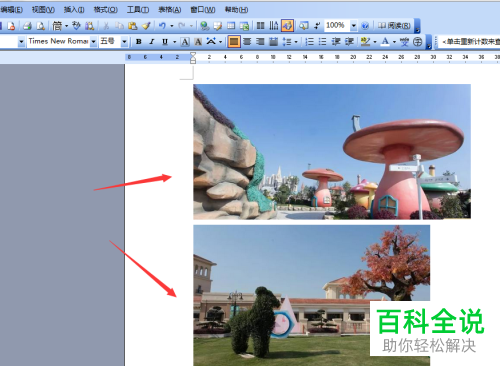
Task: Open the Research icon
Action: coord(89,26)
